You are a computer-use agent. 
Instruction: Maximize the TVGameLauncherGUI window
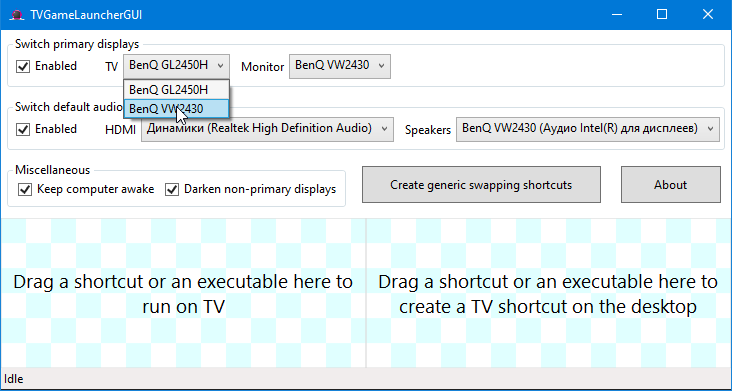[662, 15]
